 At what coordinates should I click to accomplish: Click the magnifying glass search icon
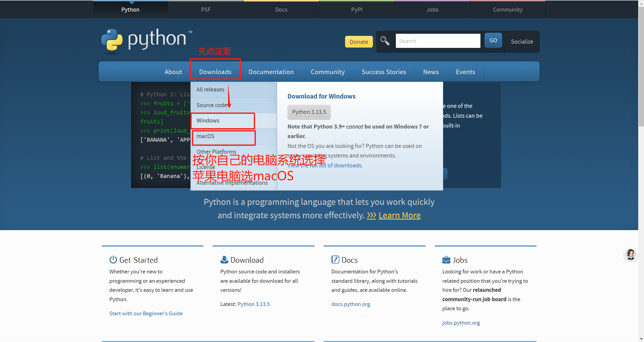pos(385,41)
